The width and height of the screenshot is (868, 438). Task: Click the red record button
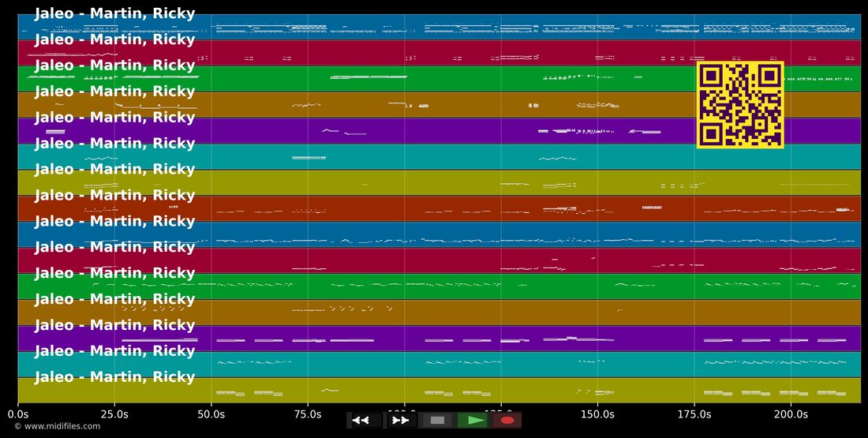tap(507, 421)
